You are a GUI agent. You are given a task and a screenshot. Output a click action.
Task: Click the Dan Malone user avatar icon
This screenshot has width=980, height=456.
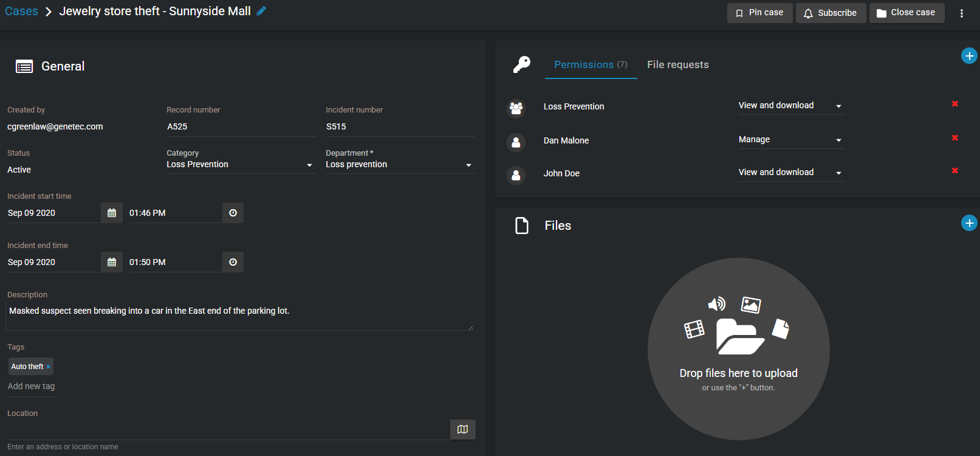click(x=516, y=142)
